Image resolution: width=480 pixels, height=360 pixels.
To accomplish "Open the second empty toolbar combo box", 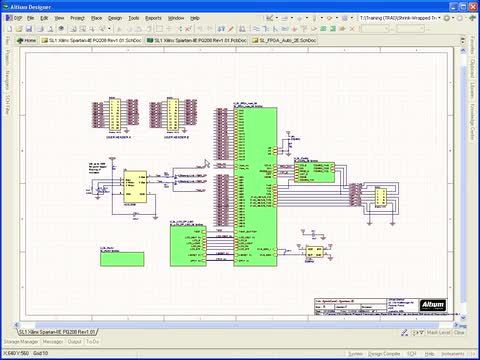I will tap(411, 29).
